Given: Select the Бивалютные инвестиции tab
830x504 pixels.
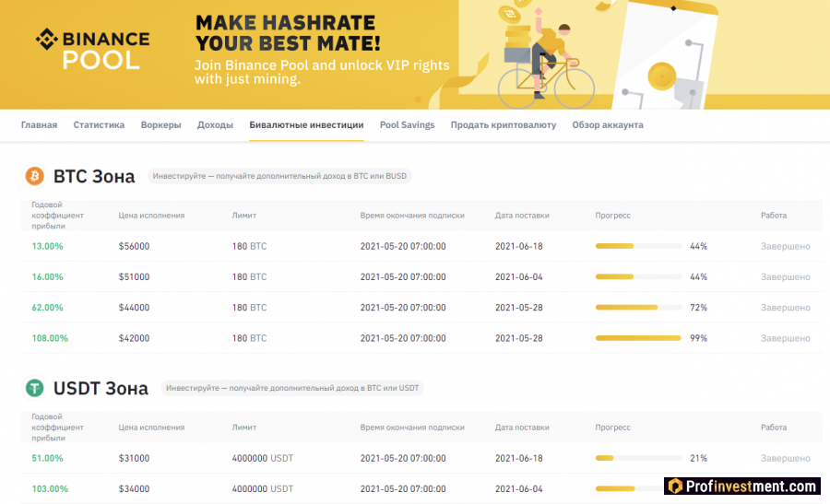Looking at the screenshot, I should 306,124.
